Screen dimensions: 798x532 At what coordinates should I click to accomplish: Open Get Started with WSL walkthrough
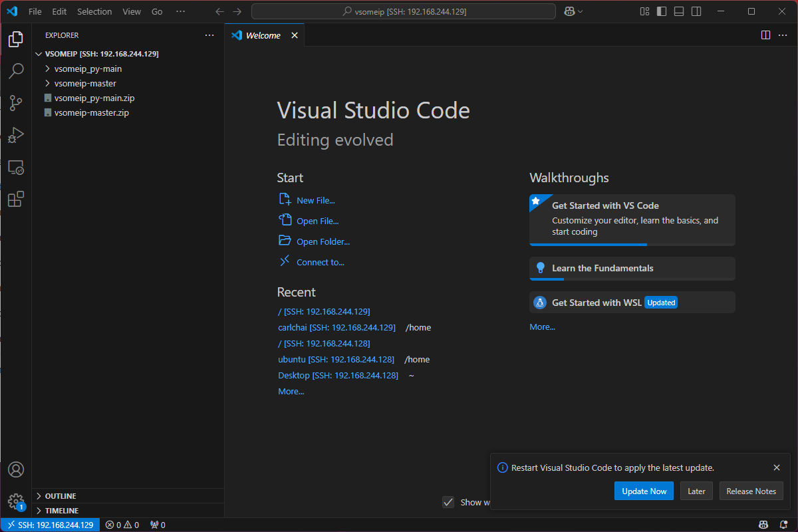[632, 303]
